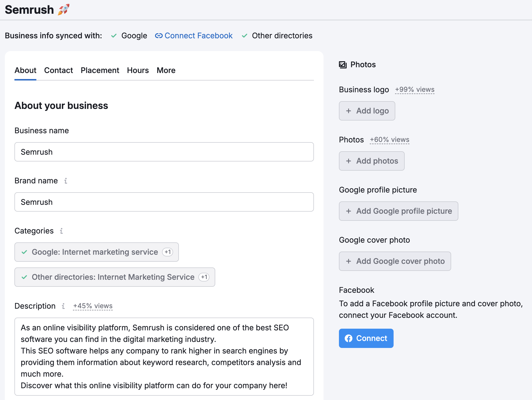Open the Hours tab
Viewport: 532px width, 400px height.
tap(138, 70)
